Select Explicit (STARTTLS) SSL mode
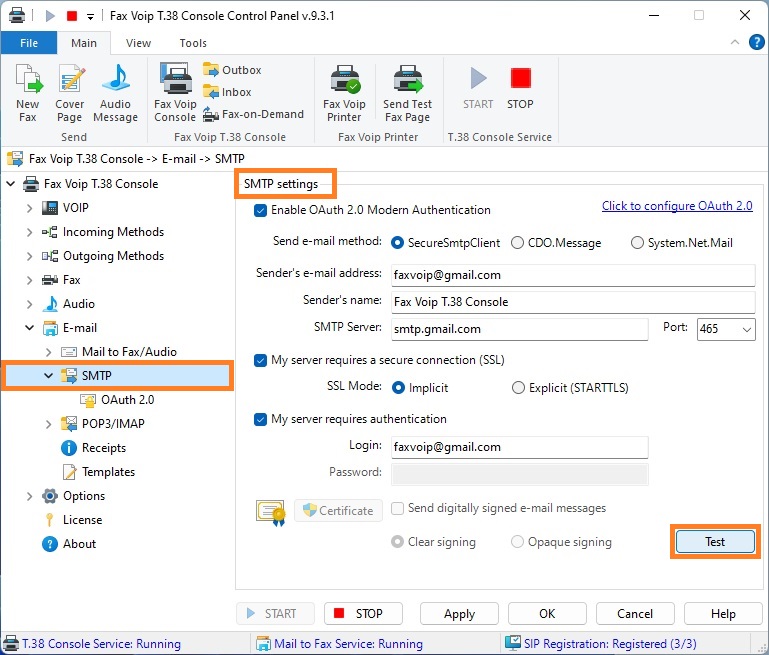769x655 pixels. pyautogui.click(x=518, y=388)
